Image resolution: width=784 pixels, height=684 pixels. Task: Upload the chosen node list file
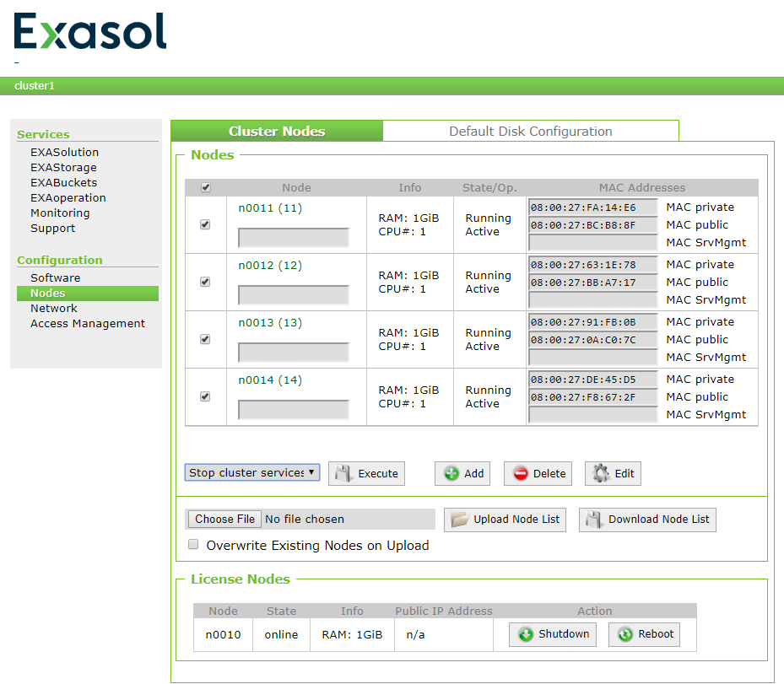click(x=505, y=520)
